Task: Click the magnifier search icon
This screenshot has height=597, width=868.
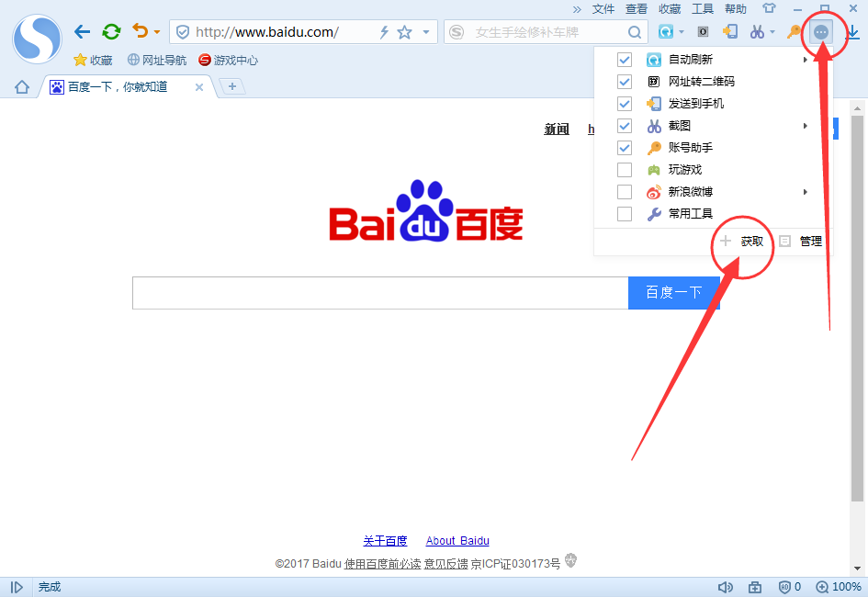Action: pyautogui.click(x=635, y=32)
